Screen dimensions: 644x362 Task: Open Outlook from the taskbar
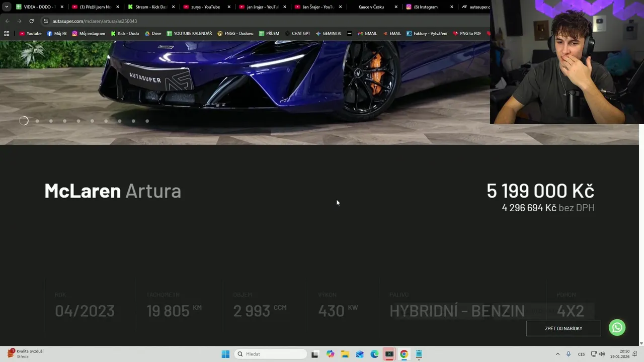point(359,354)
